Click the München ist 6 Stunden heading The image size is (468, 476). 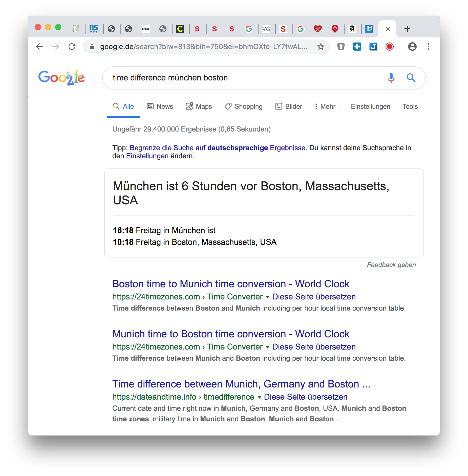pos(251,193)
